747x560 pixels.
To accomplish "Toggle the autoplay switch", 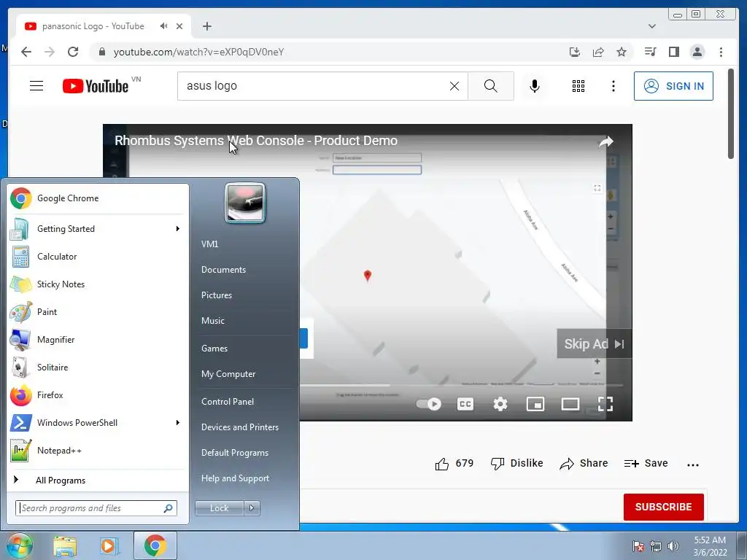I will point(429,404).
